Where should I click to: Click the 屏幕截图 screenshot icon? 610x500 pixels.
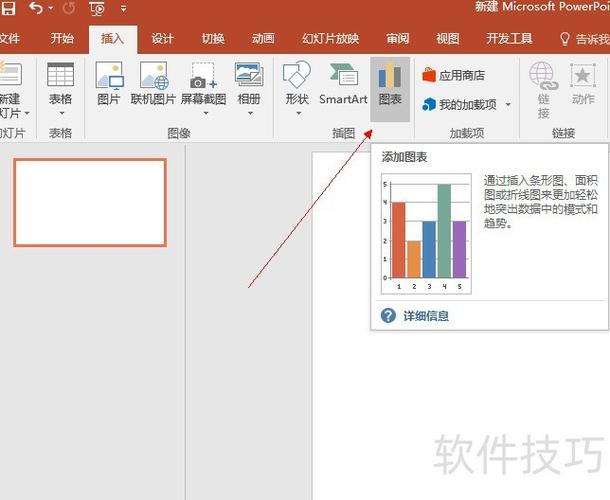pyautogui.click(x=203, y=75)
